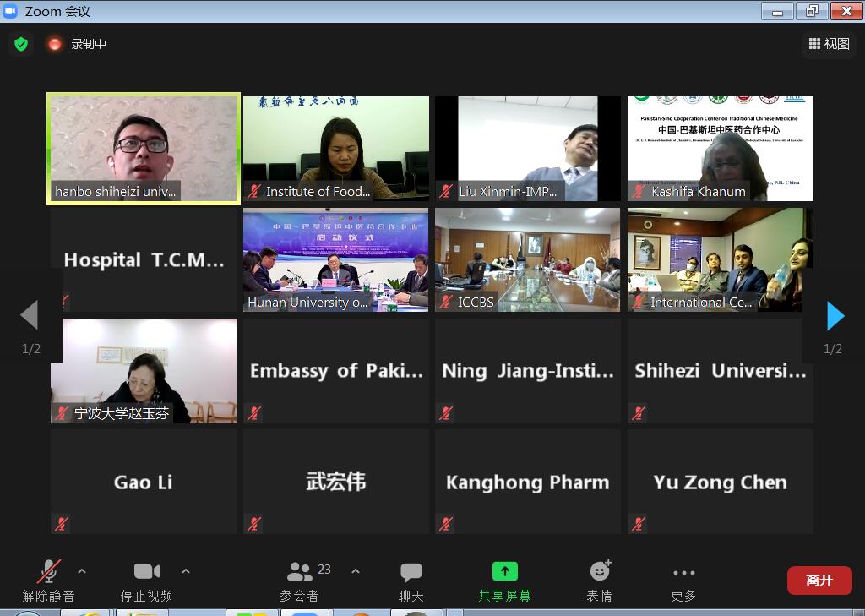Select Institute of Food video tile

[336, 149]
